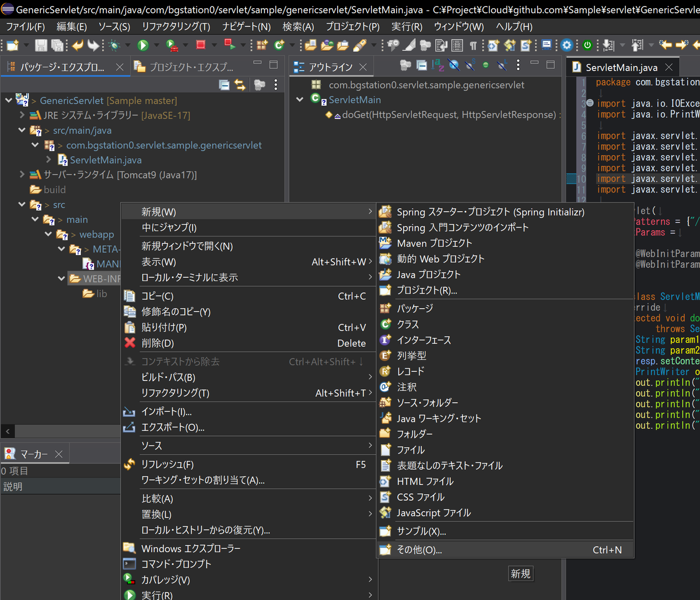Collapse the src/main/java source folder

click(22, 130)
